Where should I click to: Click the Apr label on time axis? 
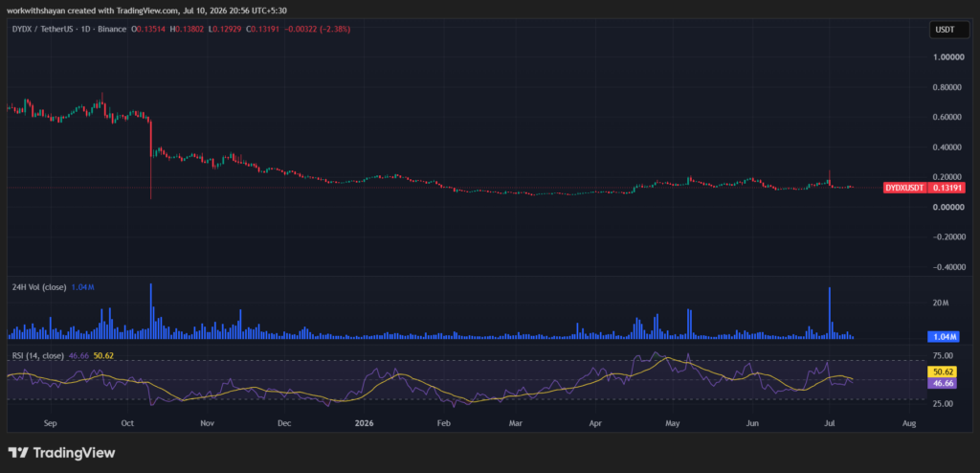(595, 423)
